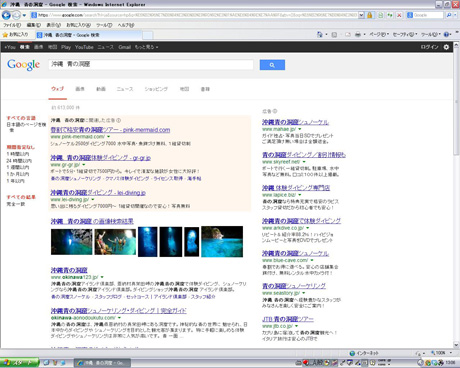Click in the Google search input field
Viewport: 460px width, 368px height.
coord(151,64)
